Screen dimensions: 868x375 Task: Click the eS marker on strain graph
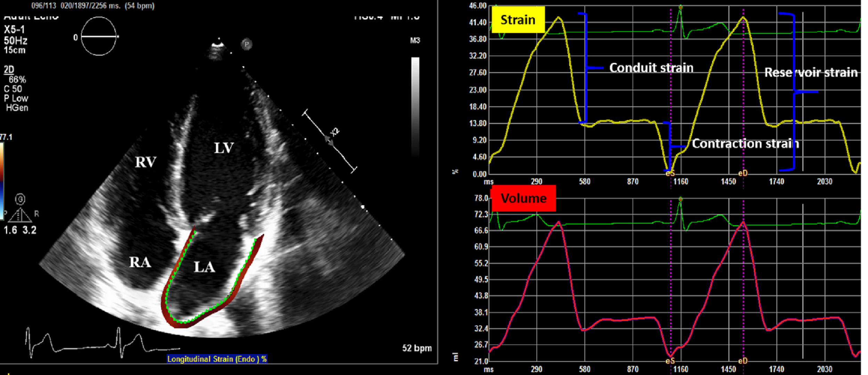[x=670, y=173]
